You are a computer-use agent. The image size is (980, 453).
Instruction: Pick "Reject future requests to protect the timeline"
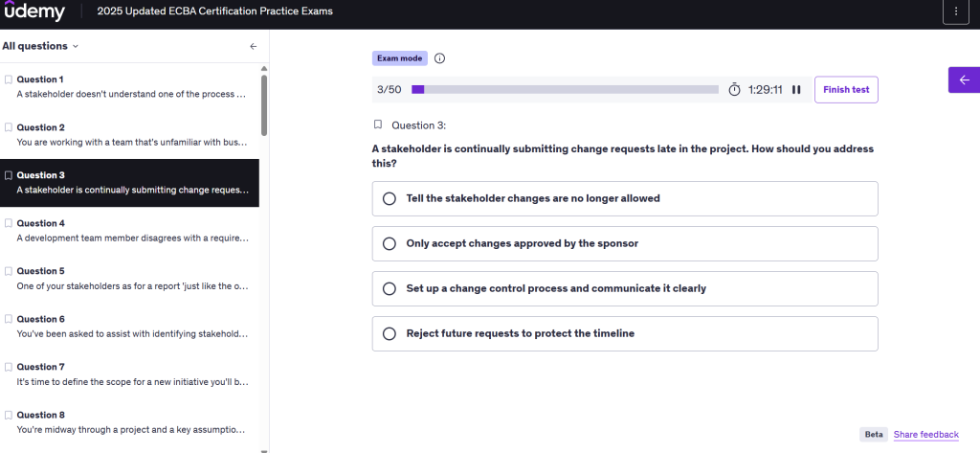[x=389, y=333]
